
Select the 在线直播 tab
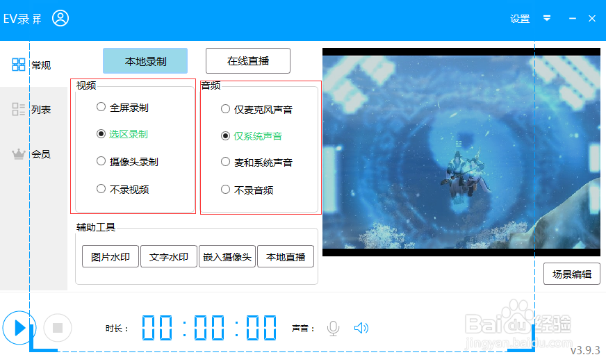click(248, 60)
